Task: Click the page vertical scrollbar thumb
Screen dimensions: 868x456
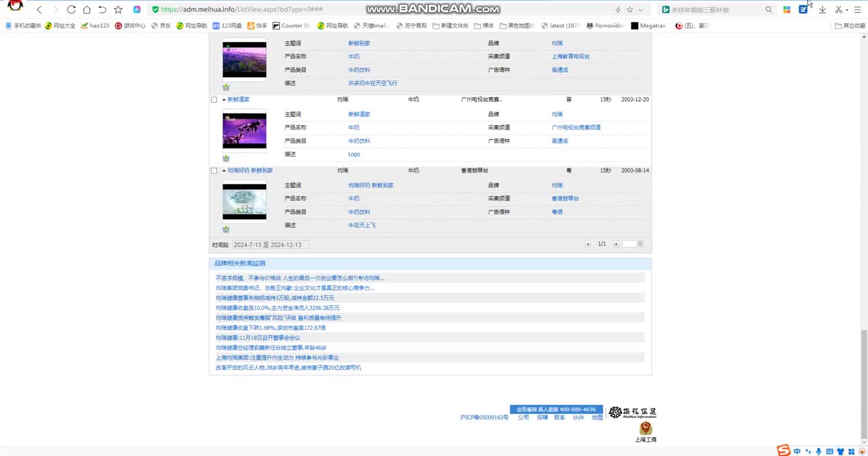Action: [864, 385]
